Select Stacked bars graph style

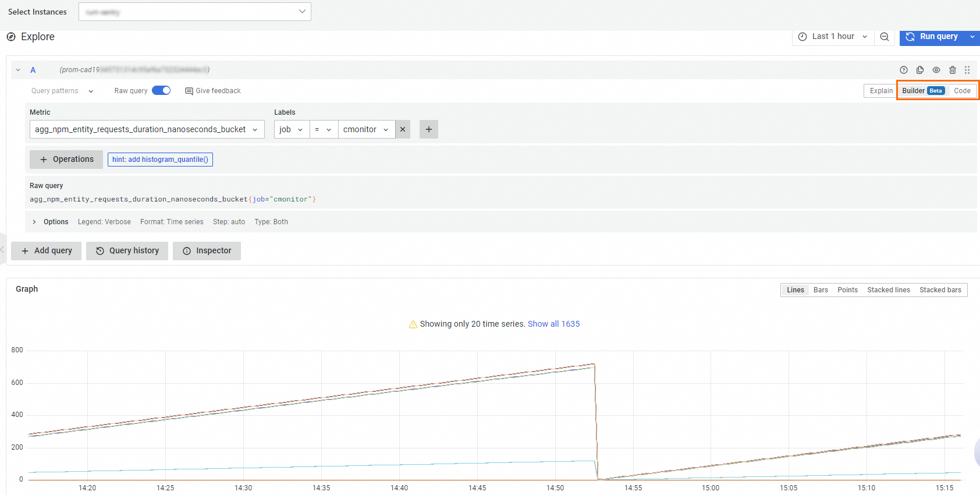pyautogui.click(x=940, y=290)
